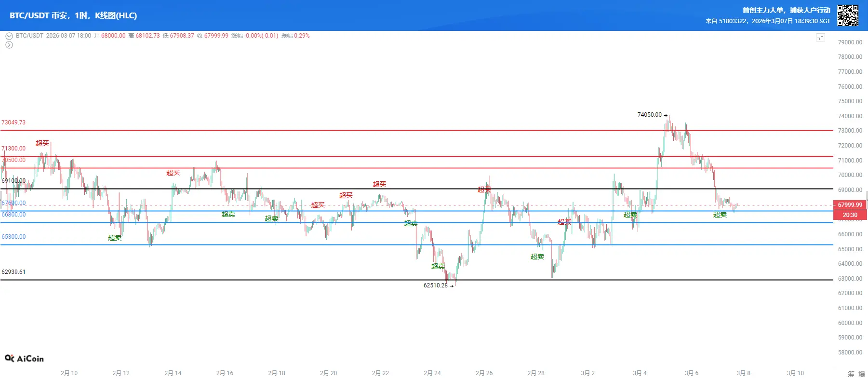Screen dimensions: 868x380
Task: Click the close value 67999.99 in the legend
Action: 216,36
